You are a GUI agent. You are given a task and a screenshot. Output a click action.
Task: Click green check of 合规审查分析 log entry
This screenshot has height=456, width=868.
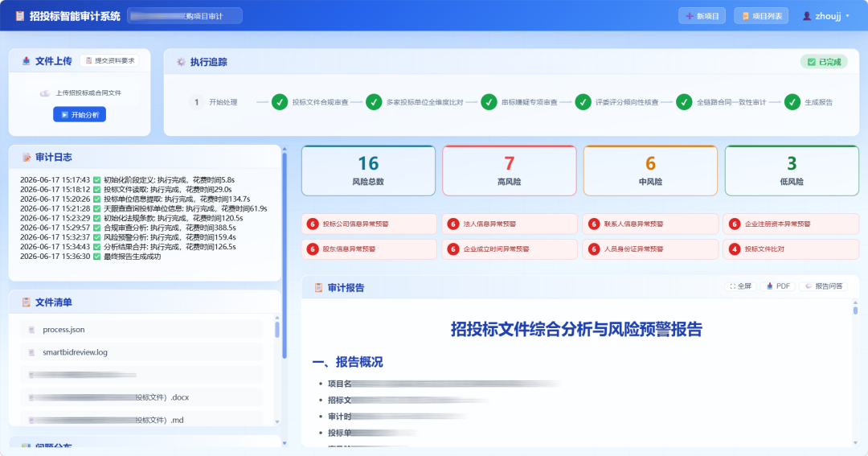97,228
